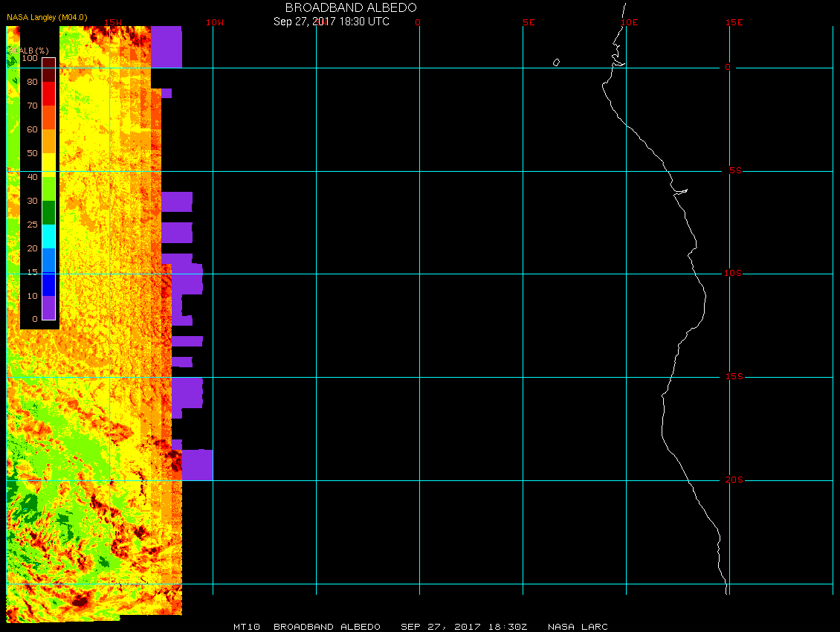Screen dimensions: 840x632
Task: Click the 5E longitude label
Action: tap(529, 22)
